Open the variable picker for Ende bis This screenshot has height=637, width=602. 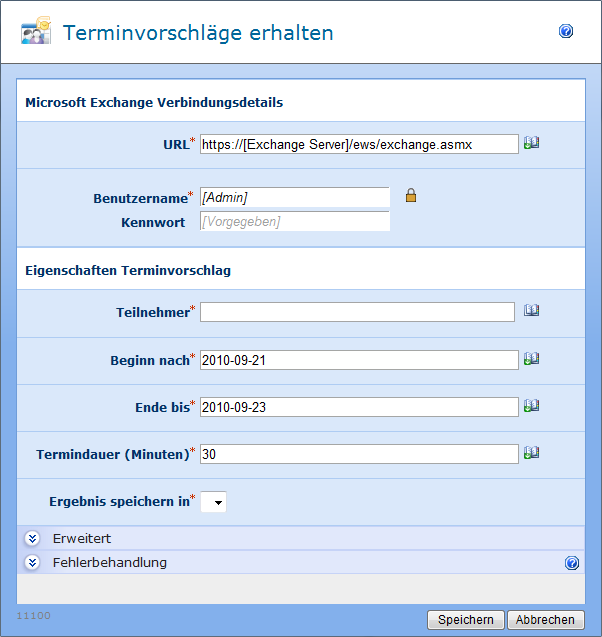click(531, 406)
